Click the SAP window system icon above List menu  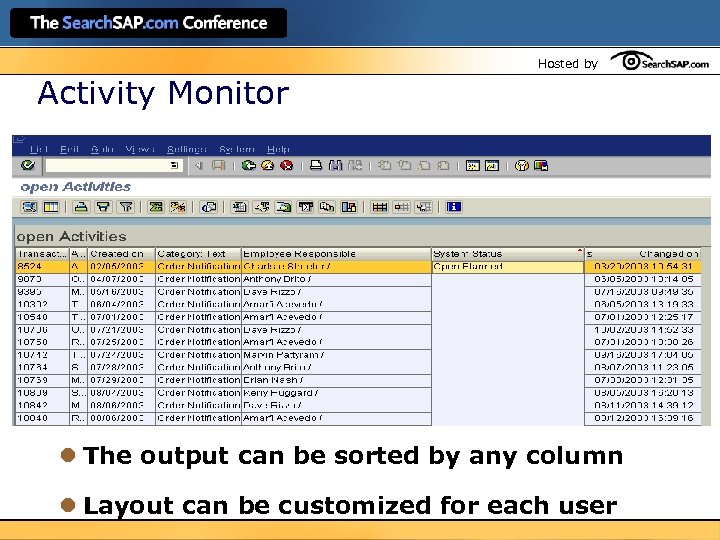[x=19, y=139]
